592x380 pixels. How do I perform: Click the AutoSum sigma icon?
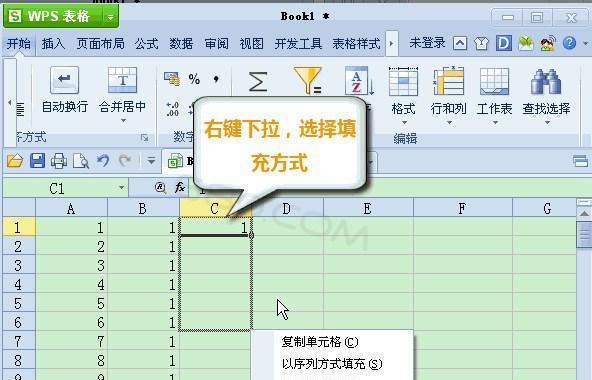click(258, 81)
